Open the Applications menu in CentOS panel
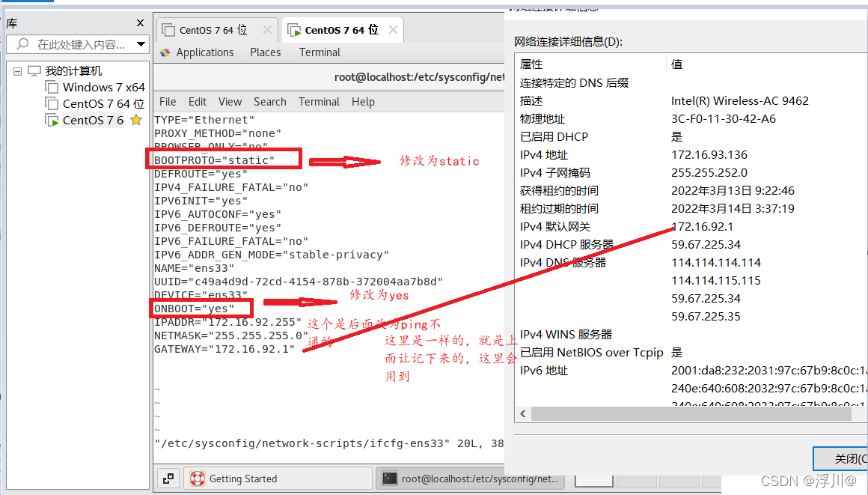868x495 pixels. 205,52
